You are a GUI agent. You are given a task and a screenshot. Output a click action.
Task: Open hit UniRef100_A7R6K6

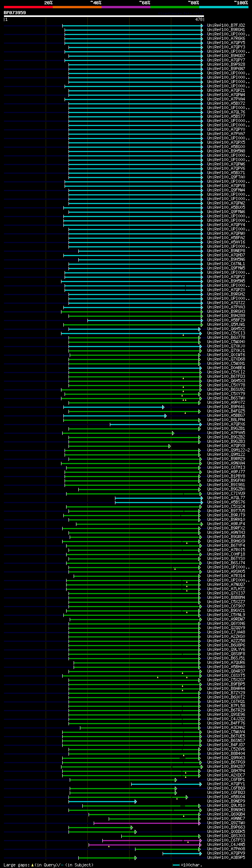pos(226,39)
